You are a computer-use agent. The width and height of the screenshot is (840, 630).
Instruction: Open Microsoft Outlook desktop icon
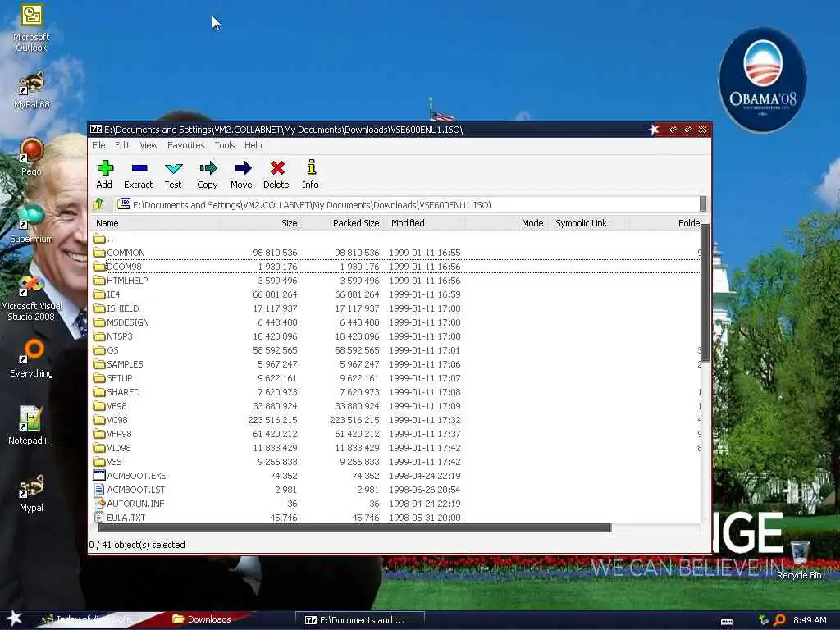(31, 27)
